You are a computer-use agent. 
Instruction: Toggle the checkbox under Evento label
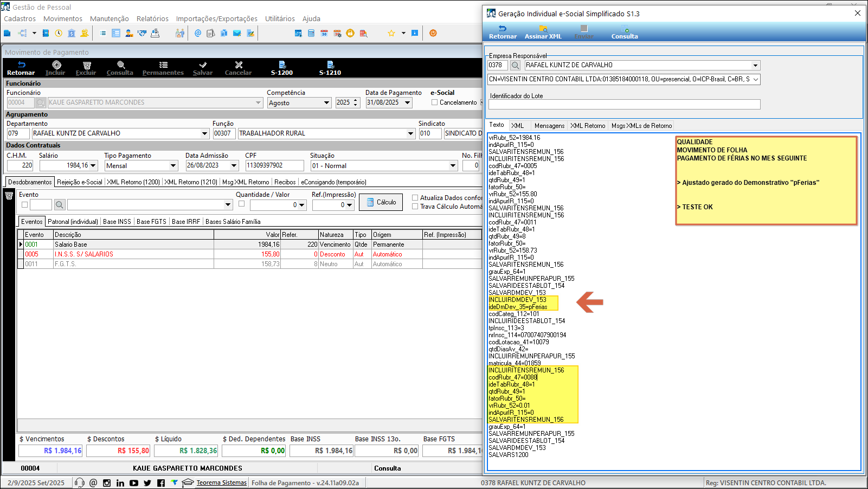click(x=24, y=204)
